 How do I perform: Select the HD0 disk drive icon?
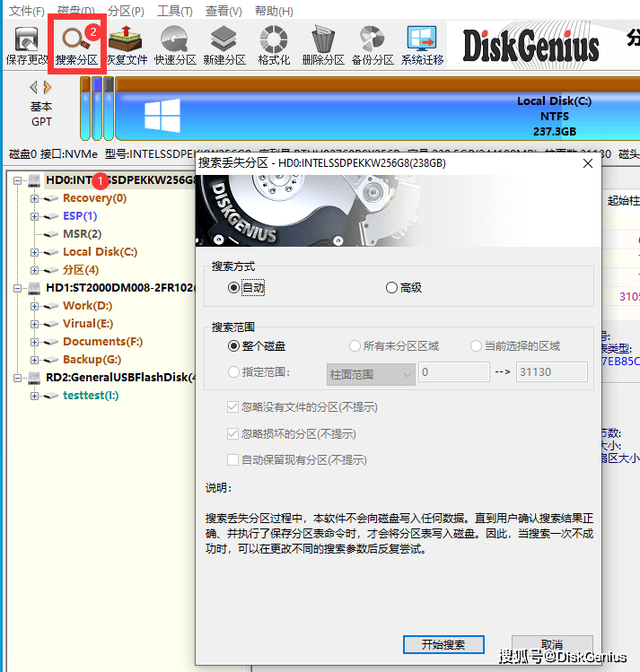(34, 180)
